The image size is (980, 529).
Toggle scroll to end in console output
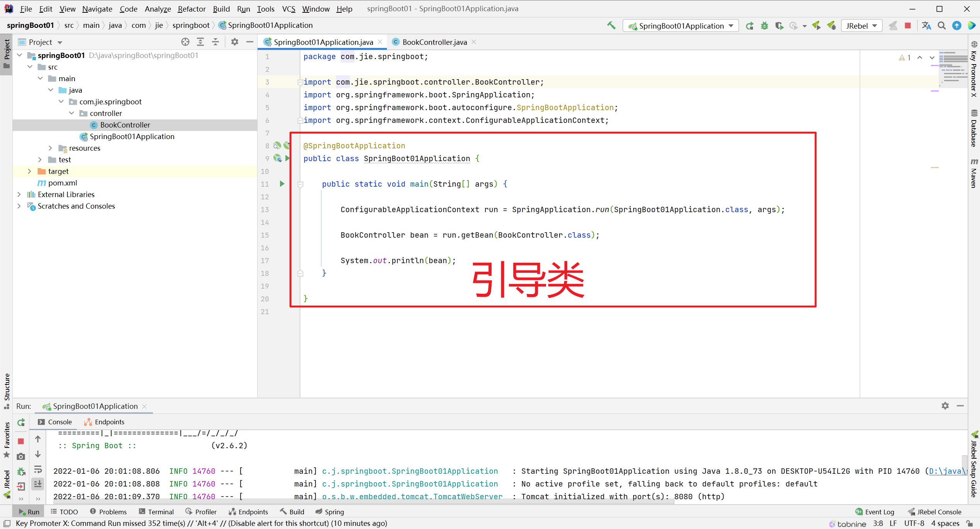pyautogui.click(x=38, y=483)
